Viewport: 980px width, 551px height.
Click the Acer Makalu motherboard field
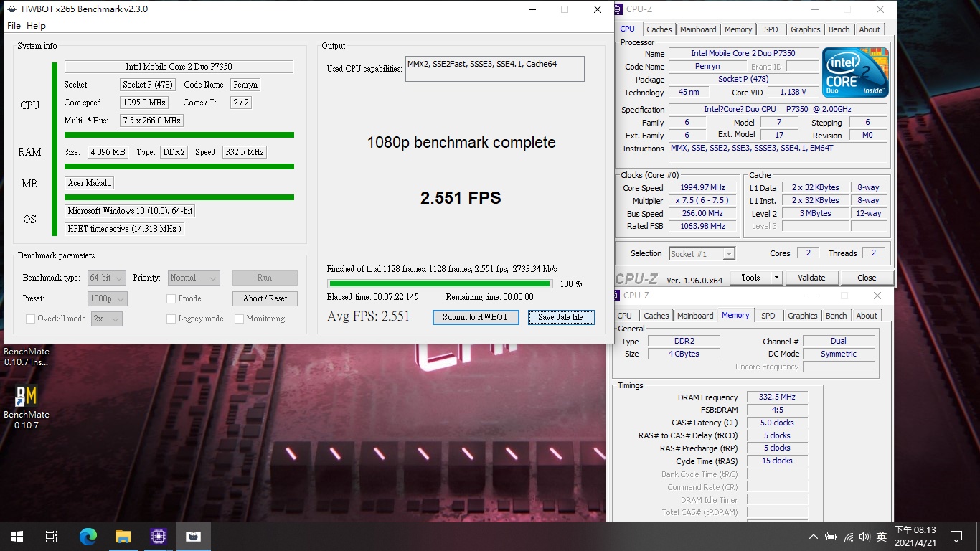[x=90, y=183]
